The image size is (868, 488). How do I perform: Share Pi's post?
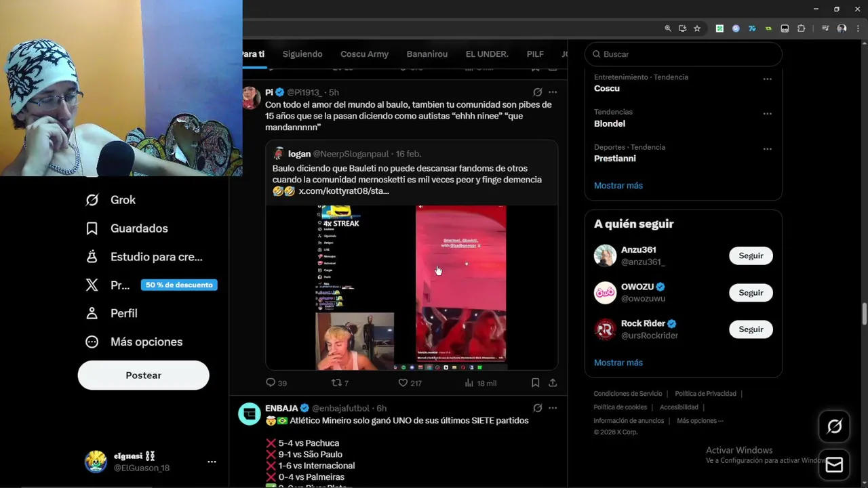coord(553,383)
